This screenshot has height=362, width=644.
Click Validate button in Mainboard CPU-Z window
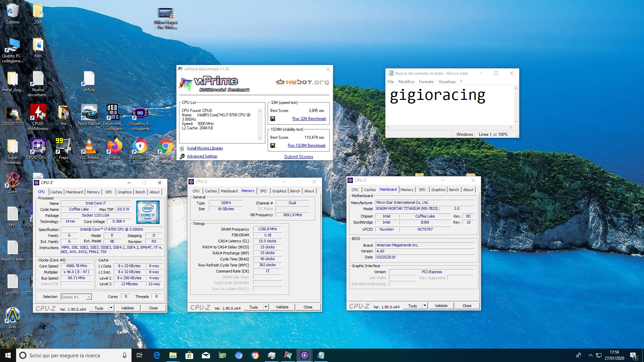click(441, 306)
